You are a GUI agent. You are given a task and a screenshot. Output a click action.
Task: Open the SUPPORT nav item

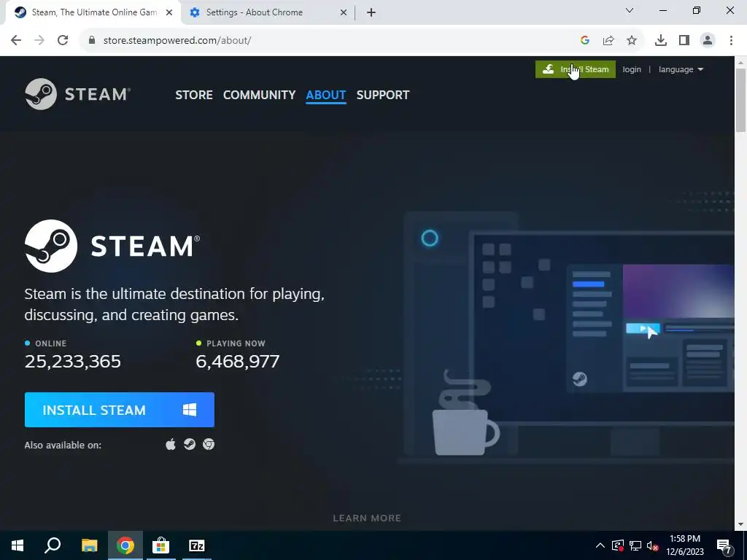click(383, 95)
